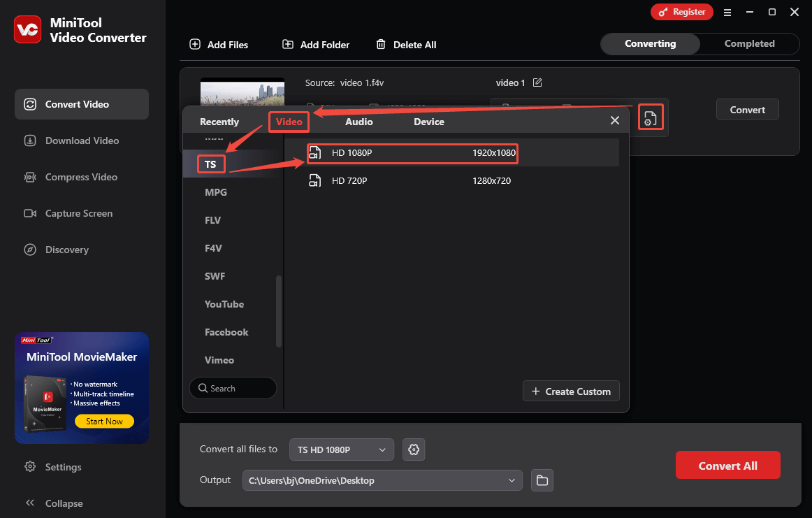Viewport: 812px width, 518px height.
Task: Close the format selection popup
Action: [x=615, y=120]
